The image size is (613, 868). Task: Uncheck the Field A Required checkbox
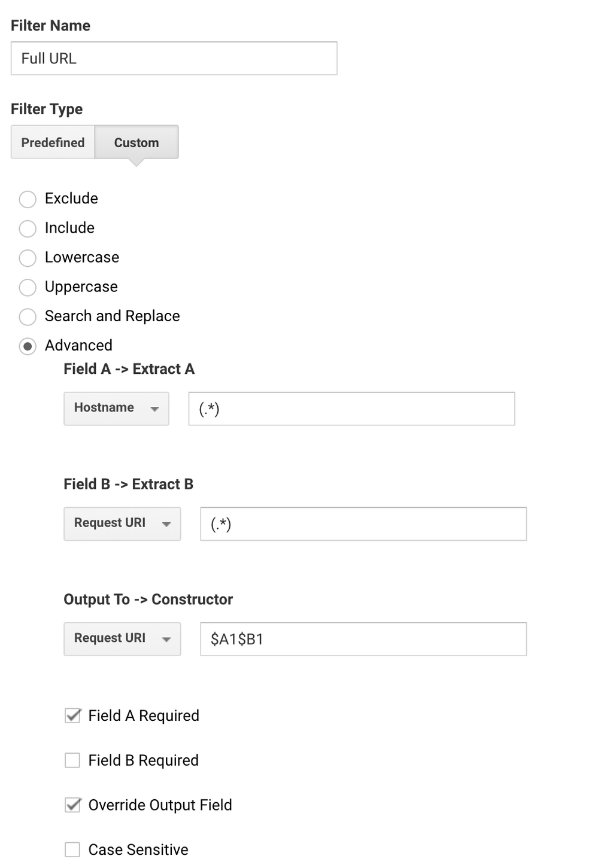(72, 715)
